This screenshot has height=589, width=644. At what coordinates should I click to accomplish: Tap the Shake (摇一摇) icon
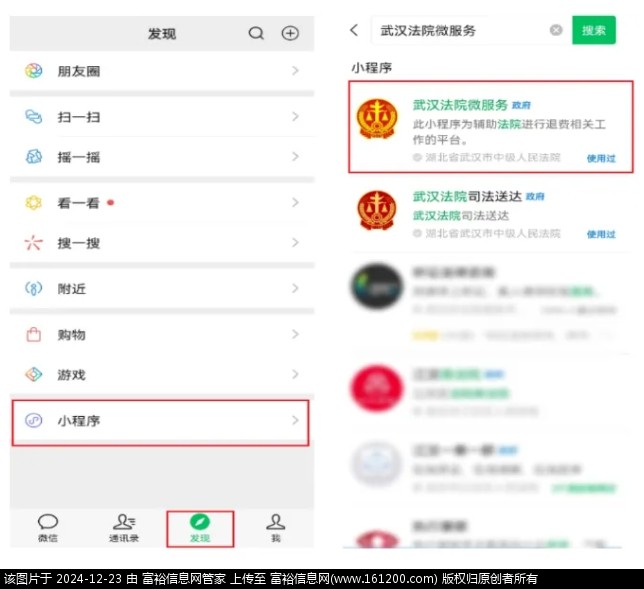click(x=34, y=156)
